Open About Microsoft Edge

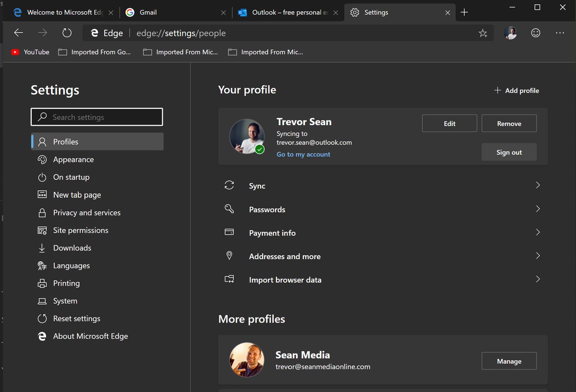point(97,336)
